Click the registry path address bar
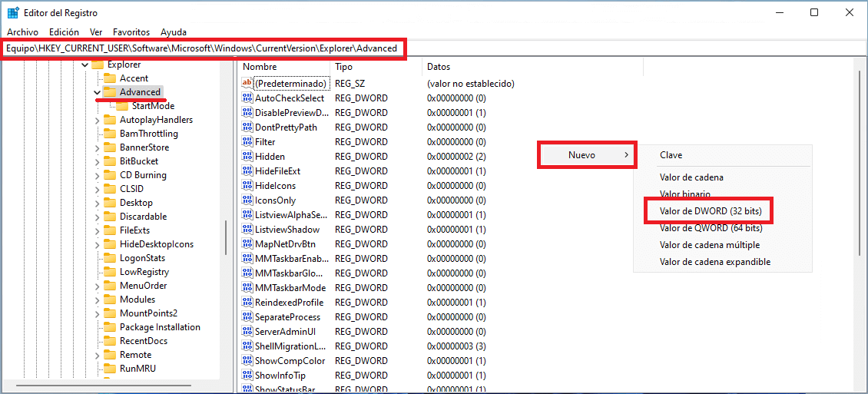This screenshot has width=868, height=394. pyautogui.click(x=434, y=48)
